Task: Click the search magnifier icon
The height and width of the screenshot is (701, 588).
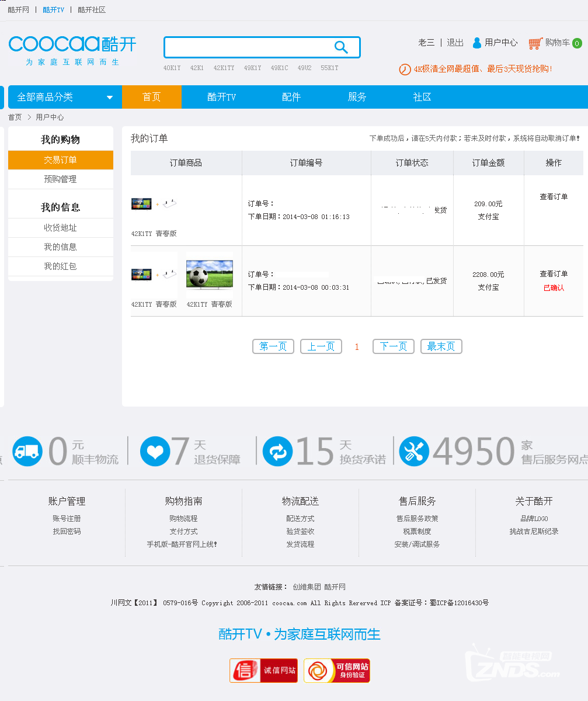Action: 341,47
